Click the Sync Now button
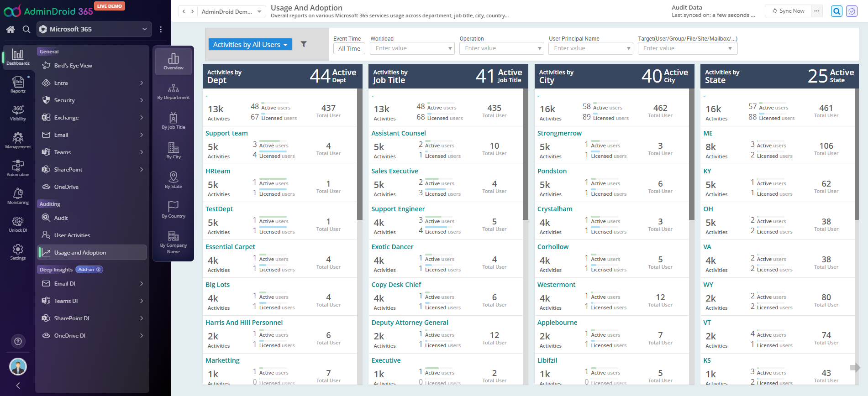Viewport: 868px width, 396px height. 788,11
